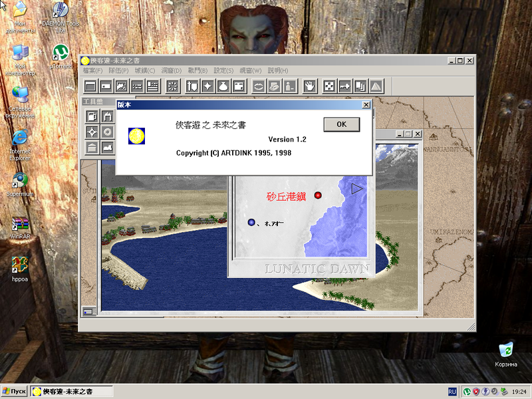Screen dimensions: 532x399
Task: Select the house tool in 工具盤 palette
Action: [92, 148]
